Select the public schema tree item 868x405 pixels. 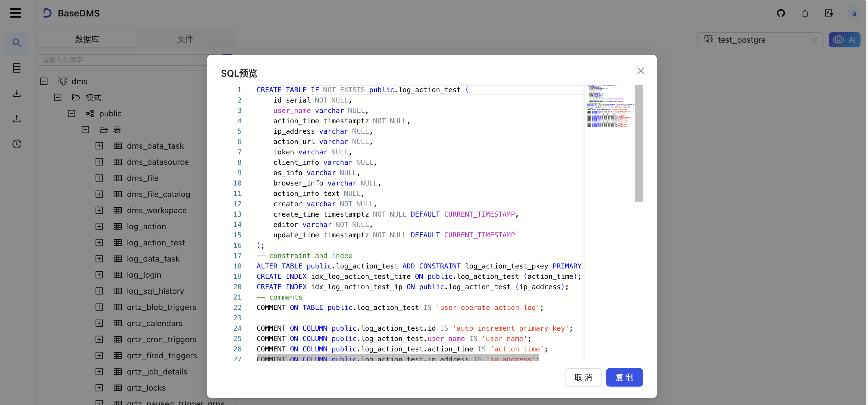tap(110, 113)
